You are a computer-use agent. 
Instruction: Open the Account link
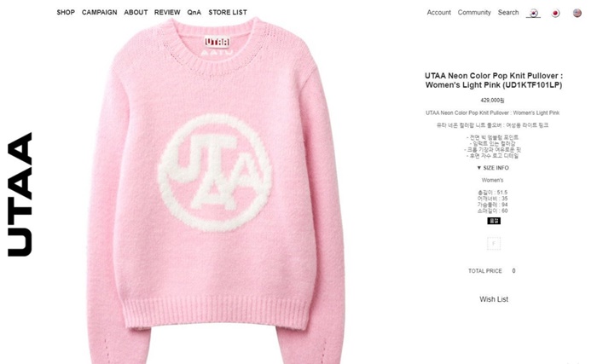point(438,12)
